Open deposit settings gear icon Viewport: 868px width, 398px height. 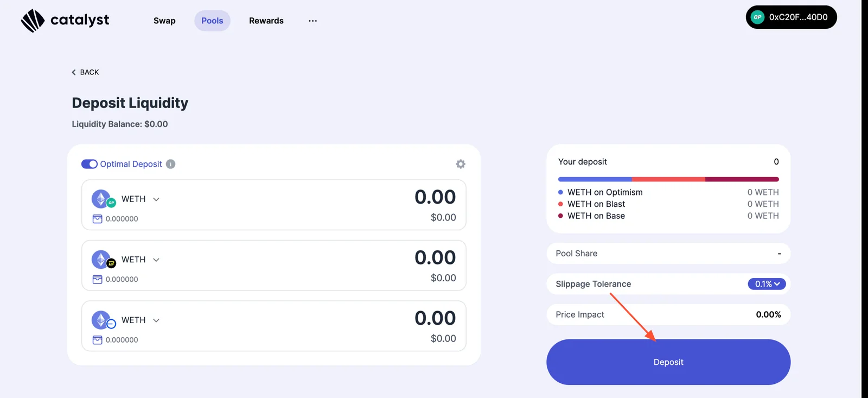pos(461,164)
